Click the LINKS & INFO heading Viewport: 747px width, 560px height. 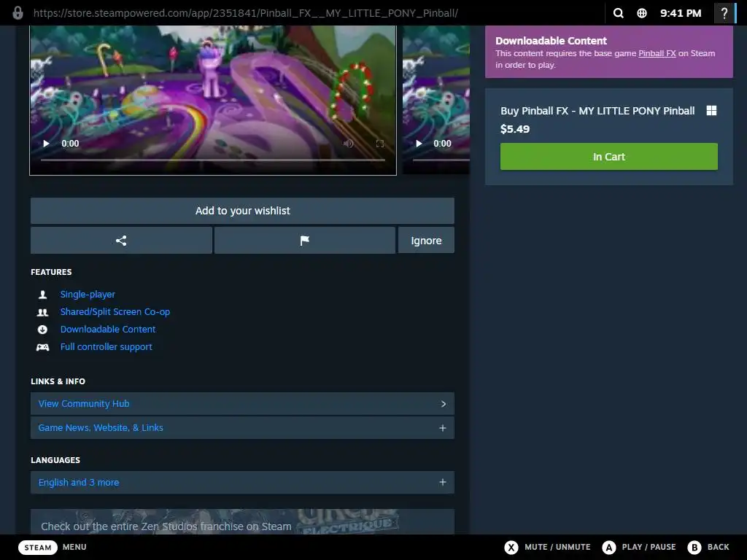(x=58, y=381)
